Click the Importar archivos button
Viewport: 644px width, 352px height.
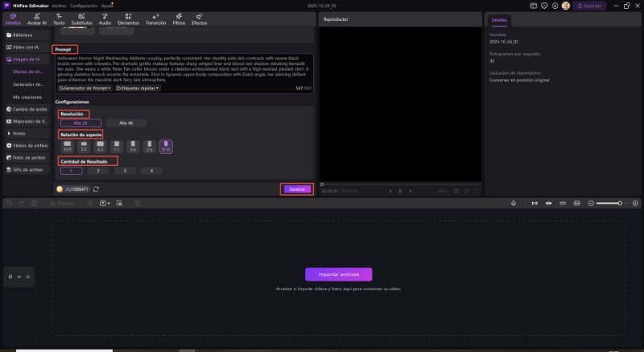pos(339,274)
